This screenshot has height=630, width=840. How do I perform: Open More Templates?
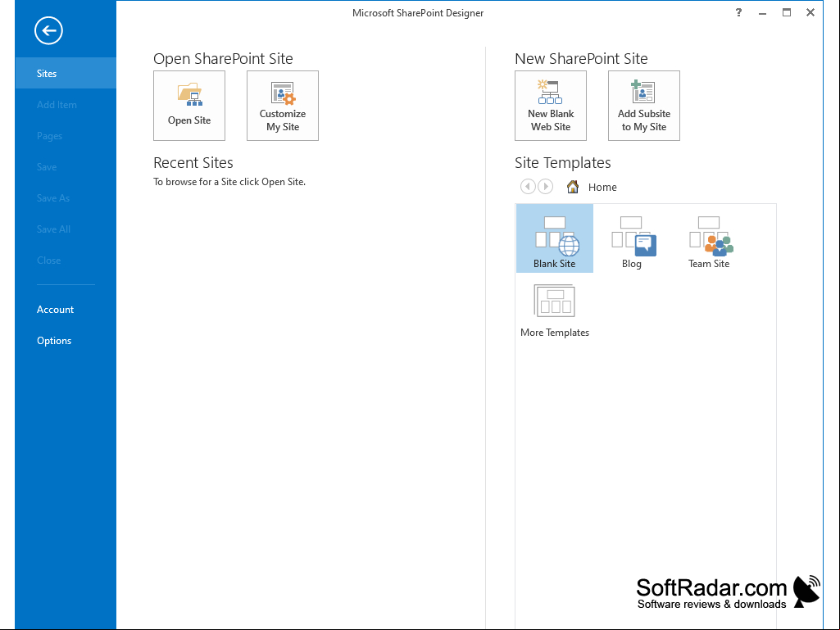click(x=555, y=311)
